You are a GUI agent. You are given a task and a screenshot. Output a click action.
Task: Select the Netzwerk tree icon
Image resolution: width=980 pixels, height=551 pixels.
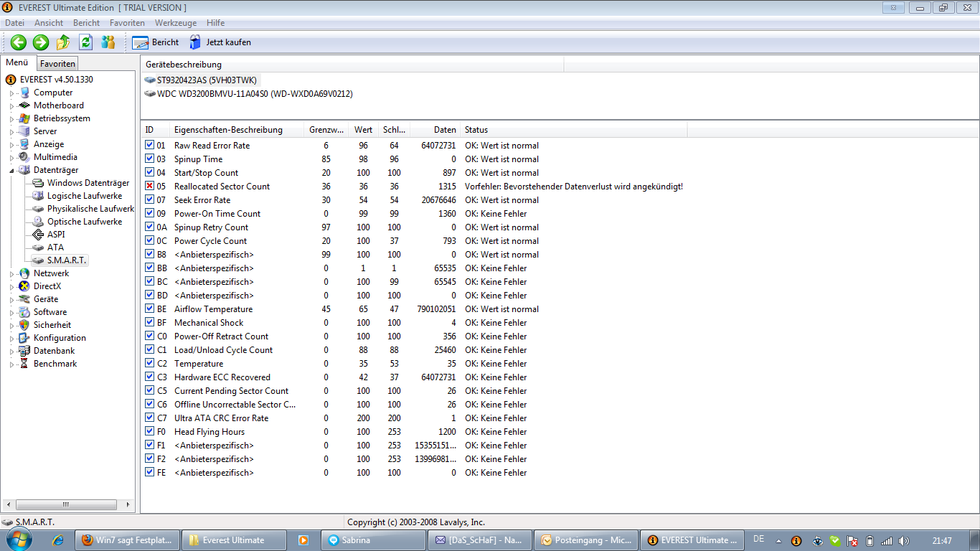[x=25, y=273]
